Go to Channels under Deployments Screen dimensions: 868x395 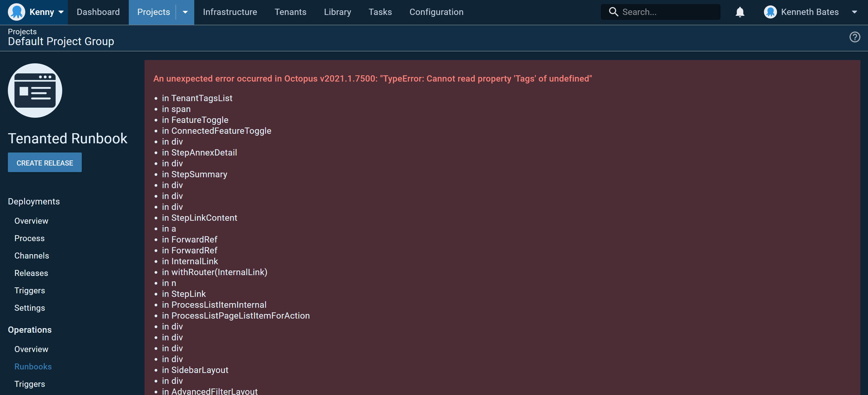click(32, 255)
